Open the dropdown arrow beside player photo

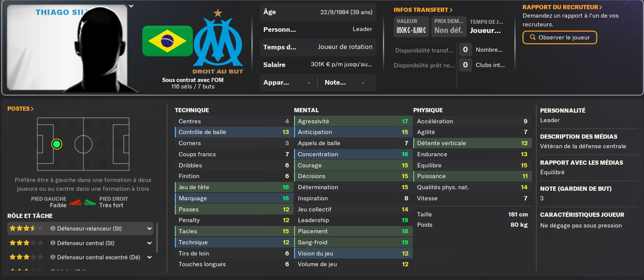click(131, 6)
